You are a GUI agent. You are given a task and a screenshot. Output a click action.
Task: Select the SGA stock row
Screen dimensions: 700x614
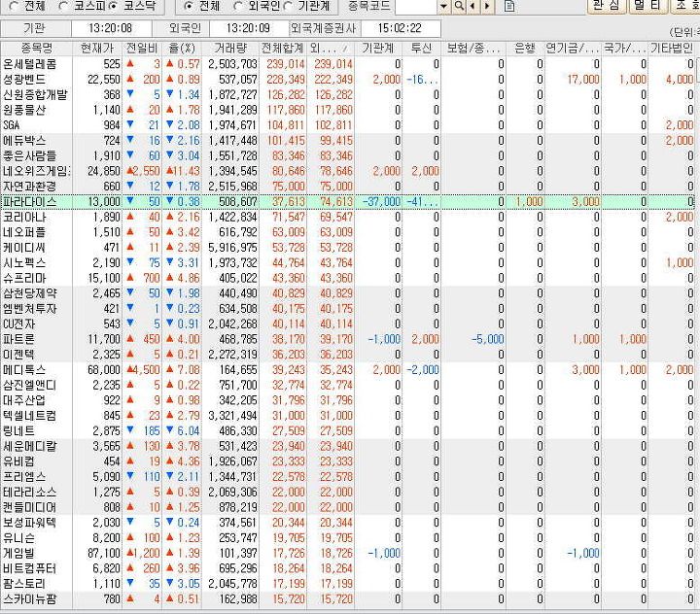348,125
